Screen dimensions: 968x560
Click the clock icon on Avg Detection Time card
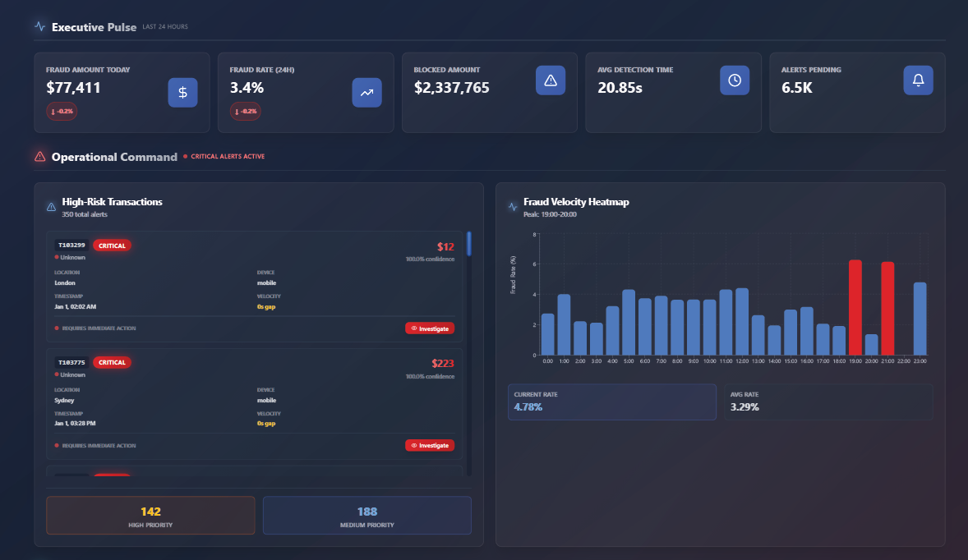coord(734,80)
